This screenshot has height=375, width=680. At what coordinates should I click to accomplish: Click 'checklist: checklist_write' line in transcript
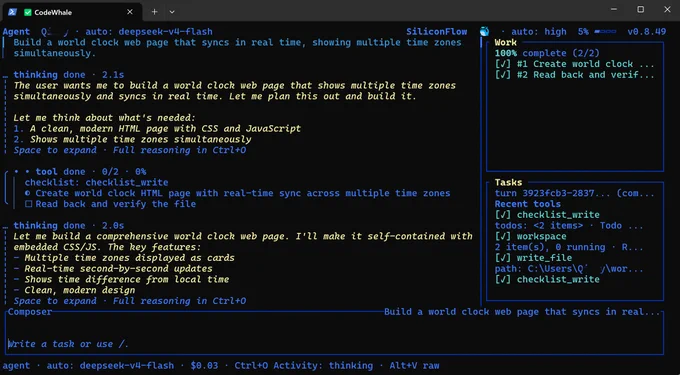click(x=96, y=183)
